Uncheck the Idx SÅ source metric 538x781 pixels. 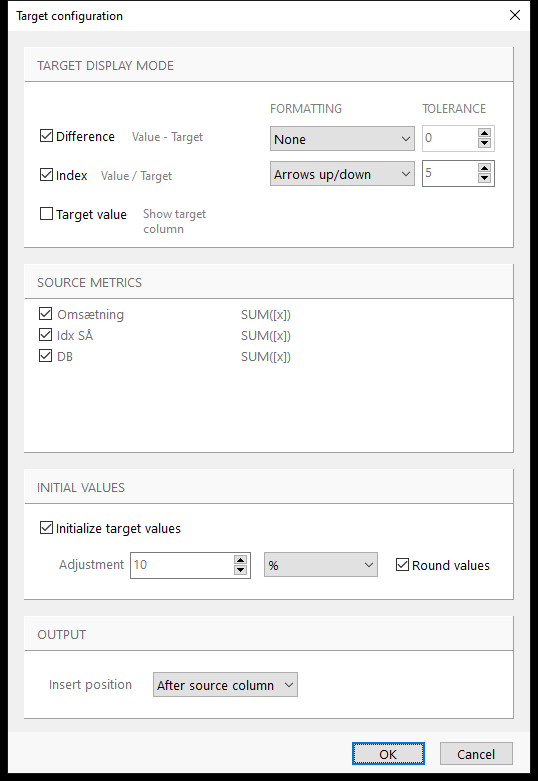45,335
